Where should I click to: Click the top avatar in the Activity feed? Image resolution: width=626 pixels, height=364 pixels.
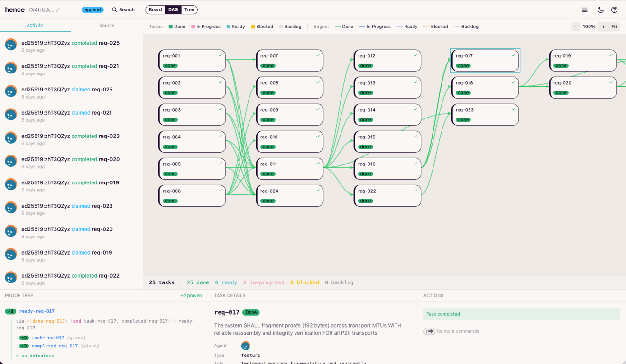pyautogui.click(x=10, y=45)
